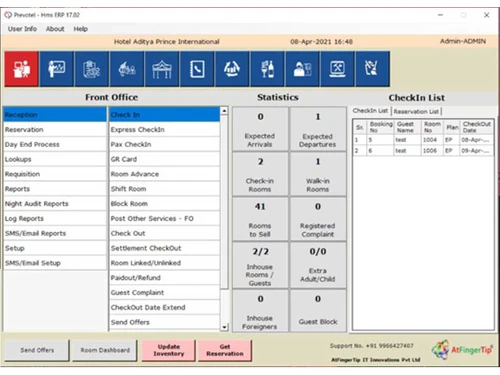Click Inhouse Rooms / Guests tile
Viewport: 500px width, 375px height.
click(260, 266)
